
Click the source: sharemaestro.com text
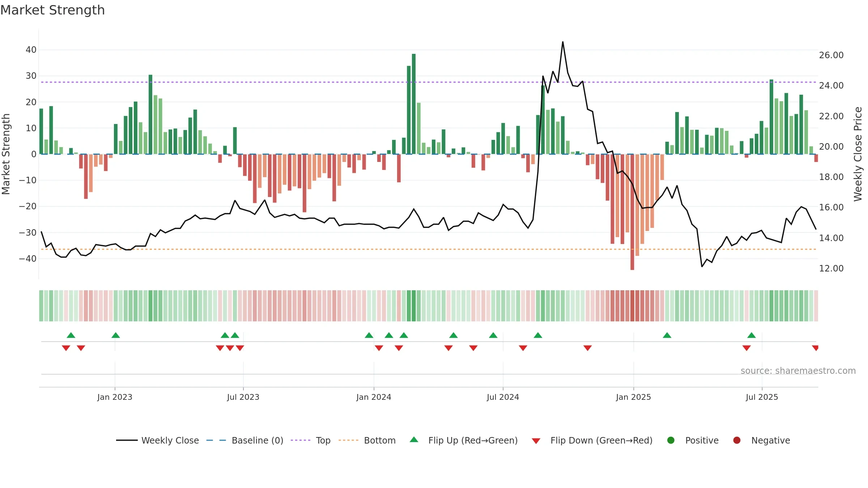point(798,371)
